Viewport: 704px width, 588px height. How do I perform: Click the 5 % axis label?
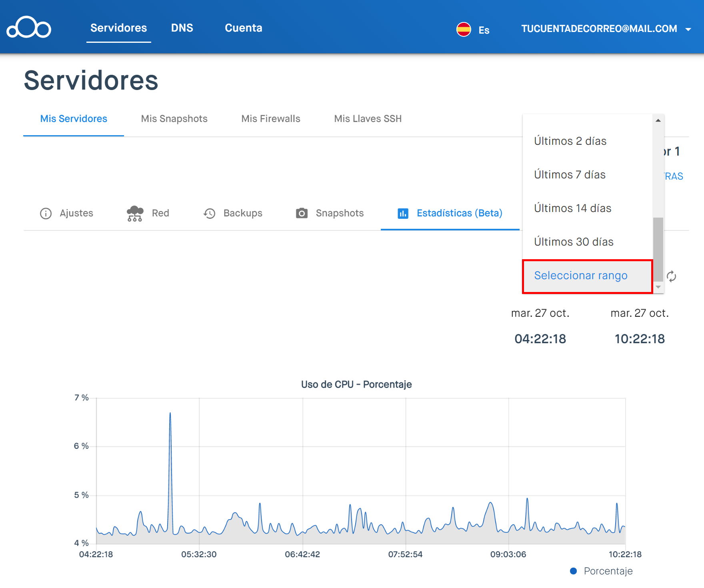click(x=82, y=495)
